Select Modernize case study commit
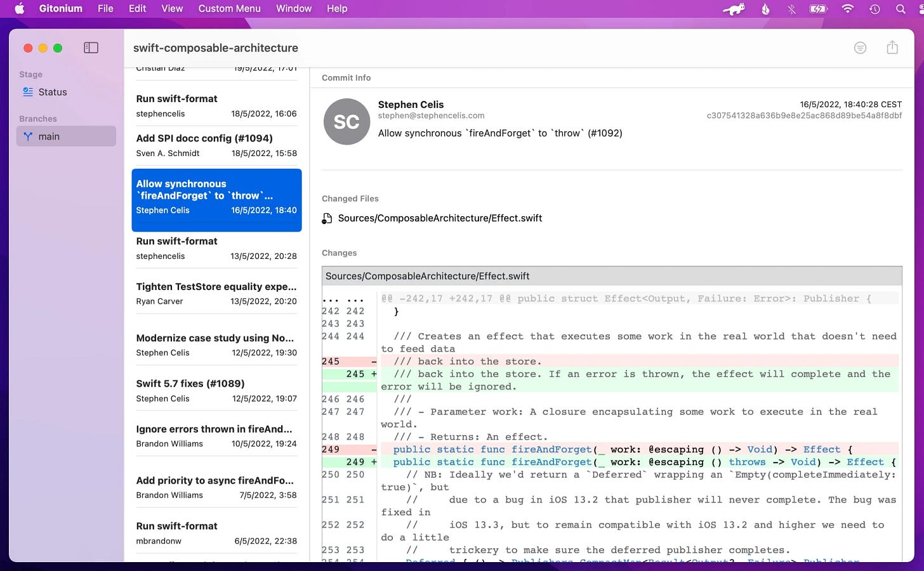Viewport: 924px width, 571px height. pyautogui.click(x=216, y=345)
